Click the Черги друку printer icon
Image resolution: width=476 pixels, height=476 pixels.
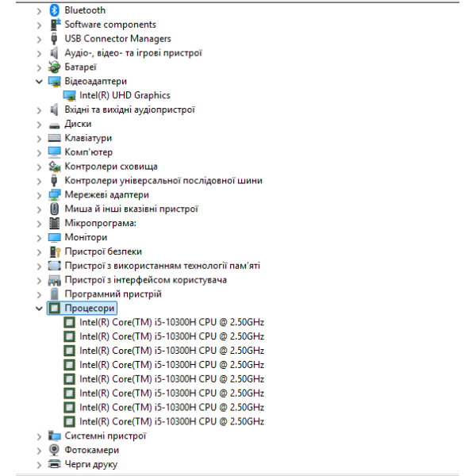[54, 464]
